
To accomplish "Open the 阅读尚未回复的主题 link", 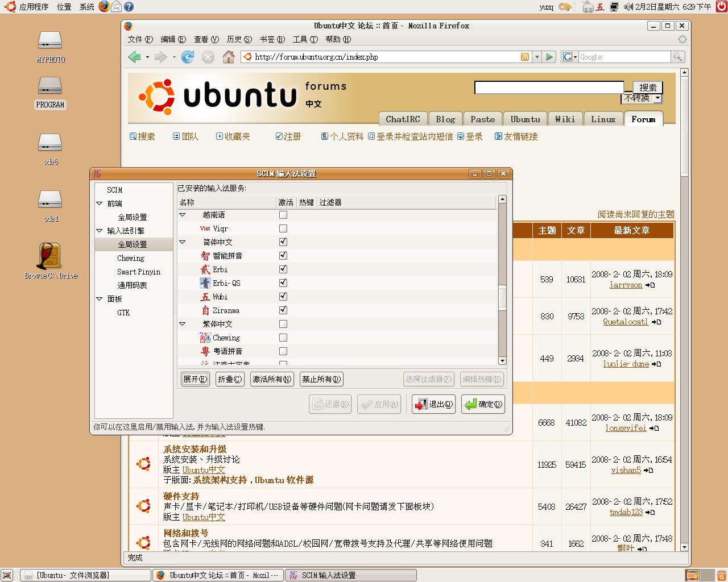I will click(x=636, y=214).
